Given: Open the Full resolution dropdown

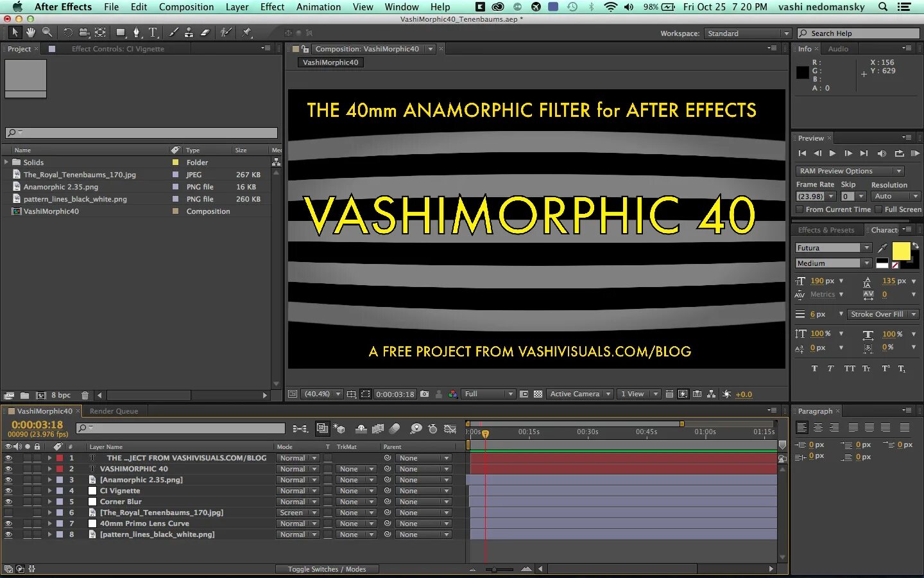Looking at the screenshot, I should 489,394.
